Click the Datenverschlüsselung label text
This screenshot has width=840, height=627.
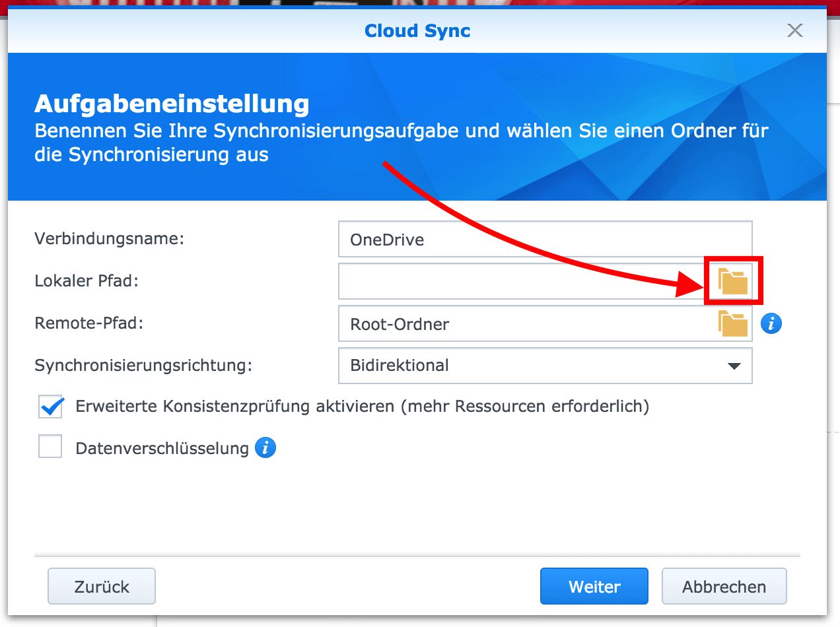pyautogui.click(x=162, y=449)
